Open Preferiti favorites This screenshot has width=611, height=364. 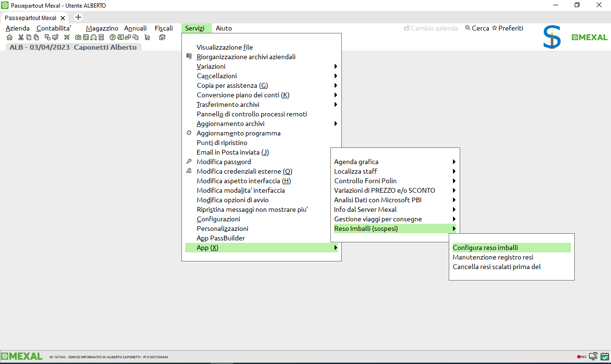point(507,28)
